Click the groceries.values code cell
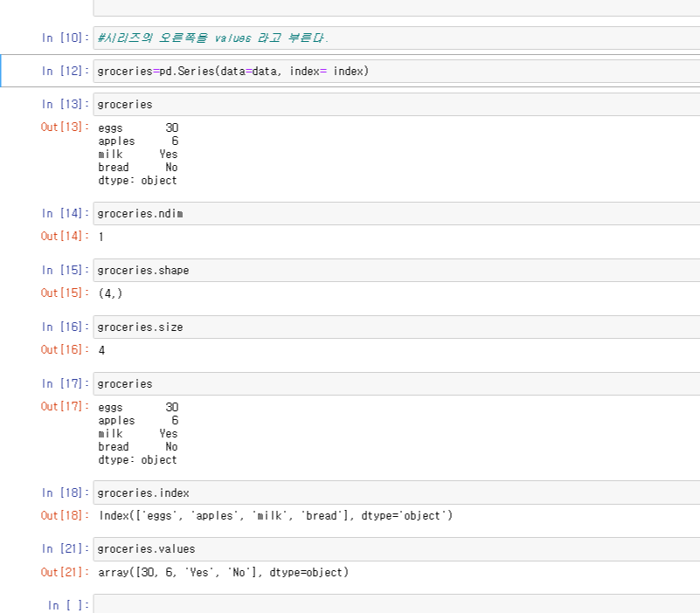The image size is (700, 613). pos(397,548)
